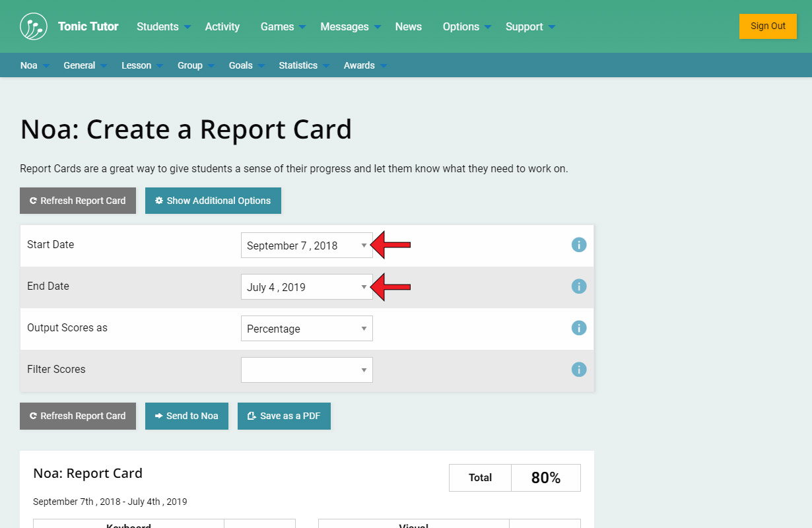This screenshot has height=528, width=812.
Task: Open the Start Date dropdown
Action: 306,246
